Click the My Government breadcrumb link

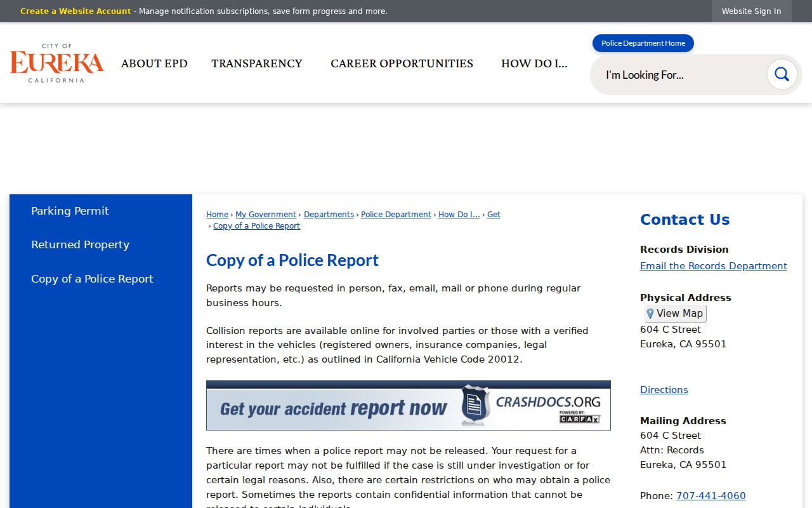pos(266,215)
